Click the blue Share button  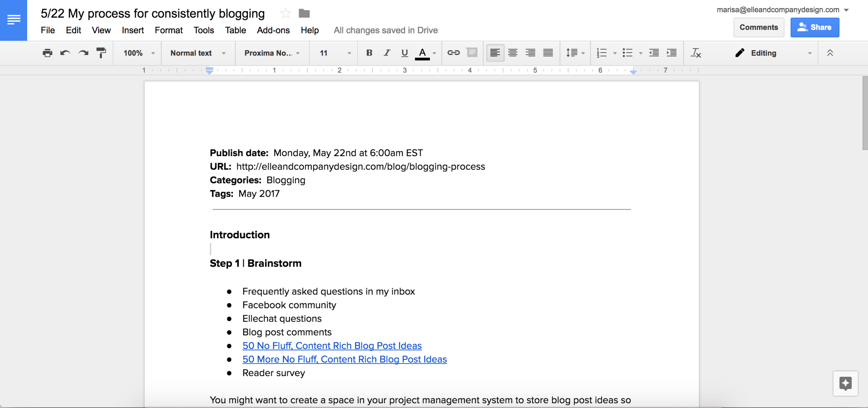tap(815, 27)
